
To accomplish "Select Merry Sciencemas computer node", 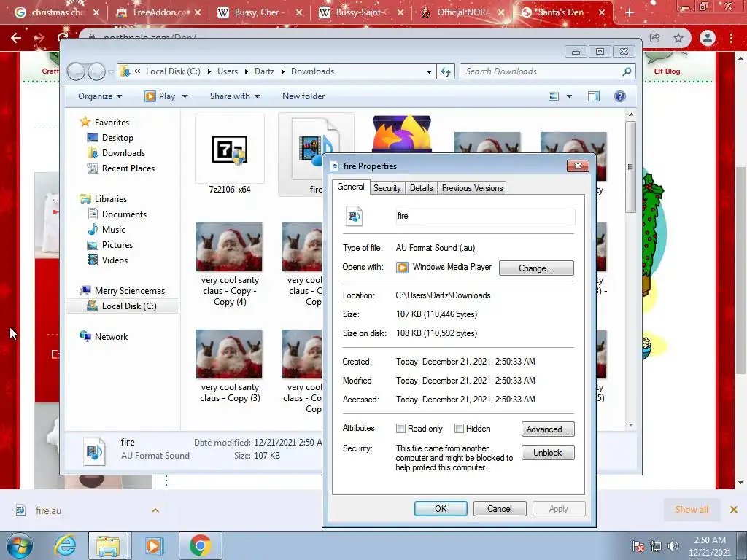I will click(x=129, y=291).
